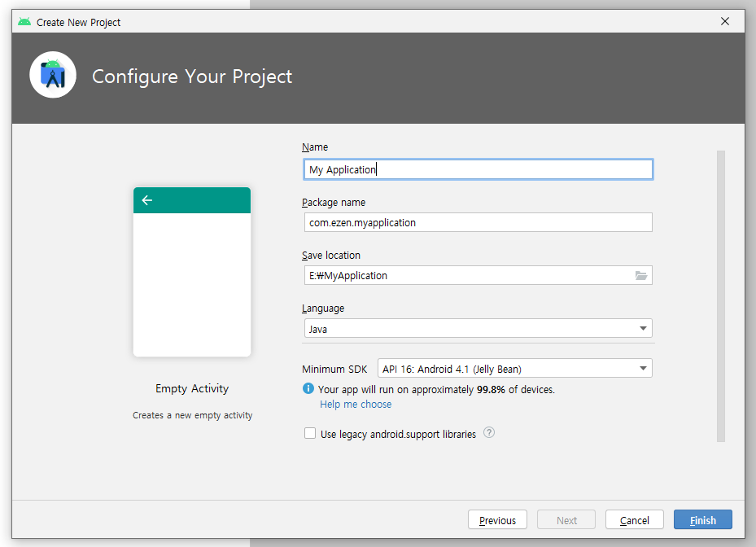Click 'Creates a new empty activity' text

[192, 415]
